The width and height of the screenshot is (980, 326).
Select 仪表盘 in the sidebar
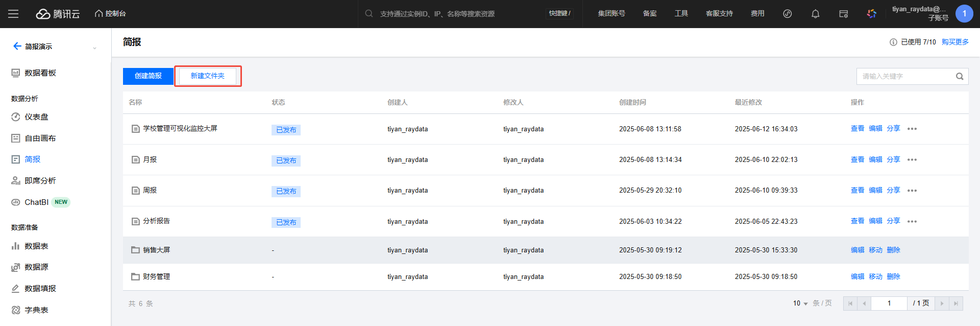click(x=36, y=117)
